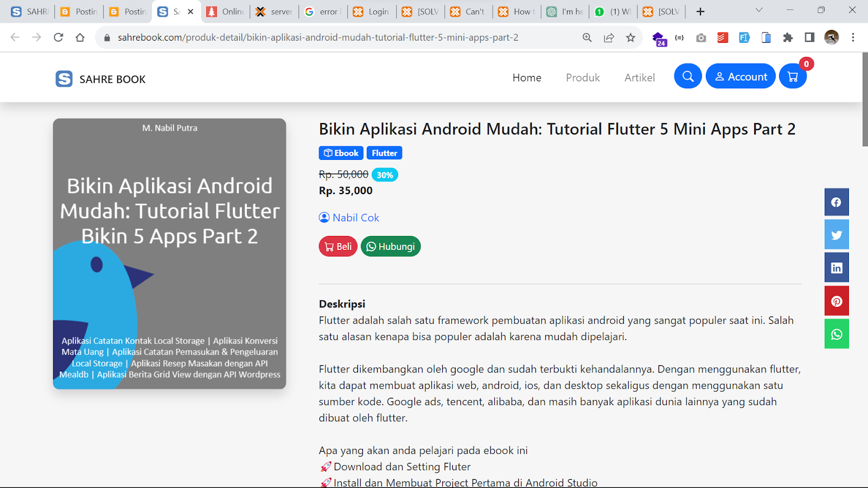Open the shopping cart icon
This screenshot has height=488, width=868.
[x=793, y=76]
